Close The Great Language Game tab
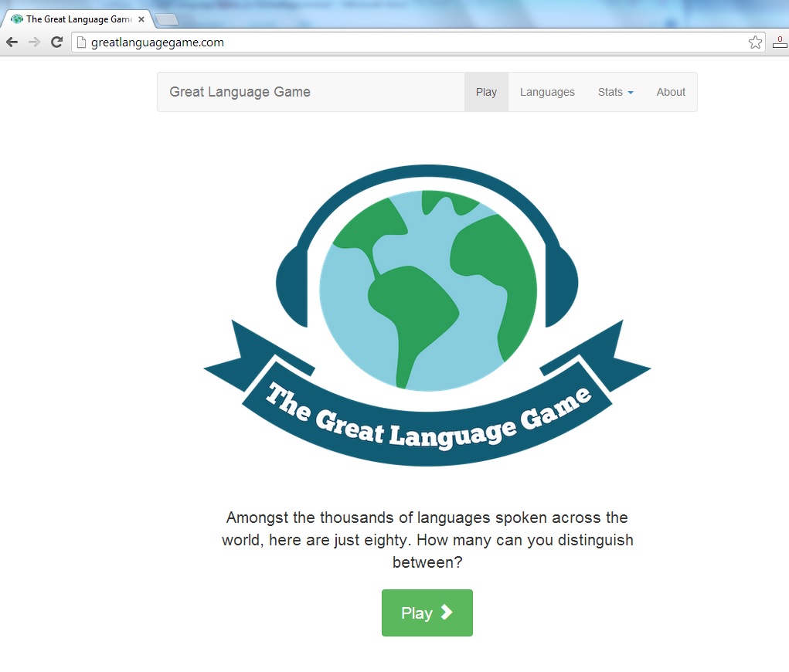Viewport: 789px width, 672px height. click(141, 19)
